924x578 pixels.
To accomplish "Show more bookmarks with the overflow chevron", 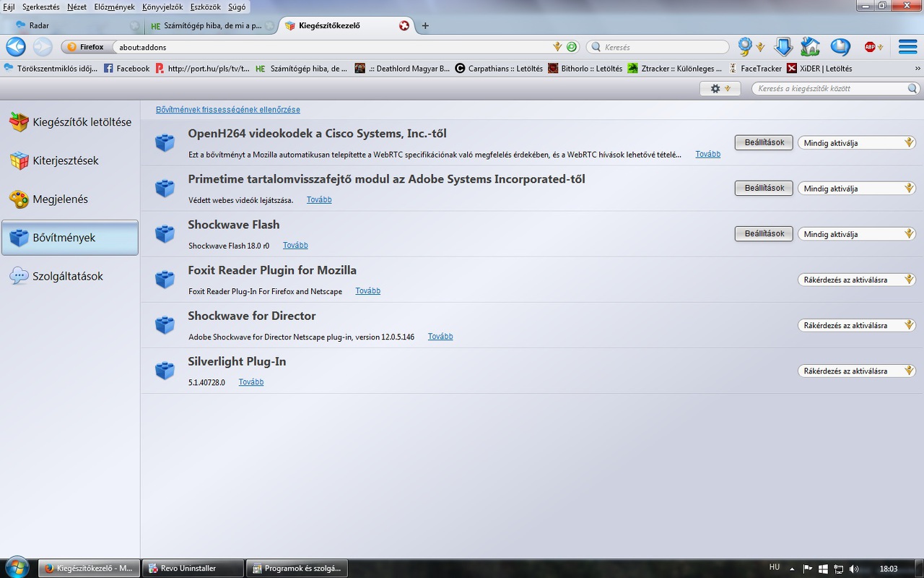I will pyautogui.click(x=918, y=69).
